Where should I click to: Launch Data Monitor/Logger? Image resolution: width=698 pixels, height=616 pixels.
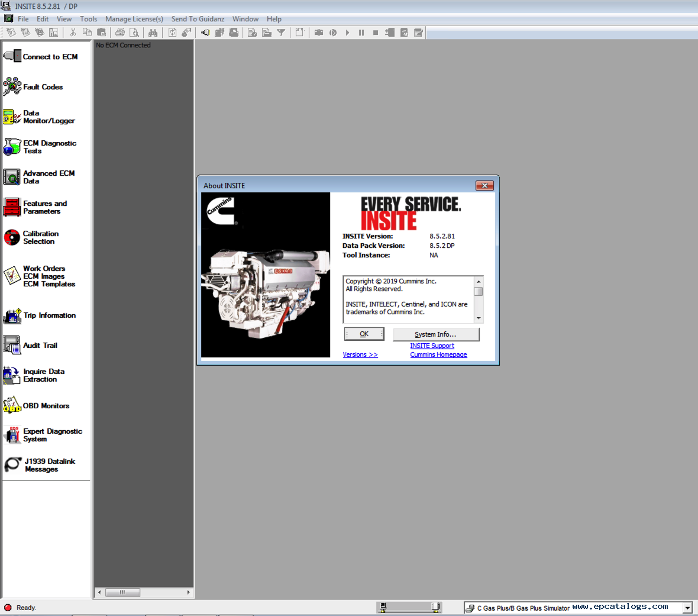click(x=40, y=117)
